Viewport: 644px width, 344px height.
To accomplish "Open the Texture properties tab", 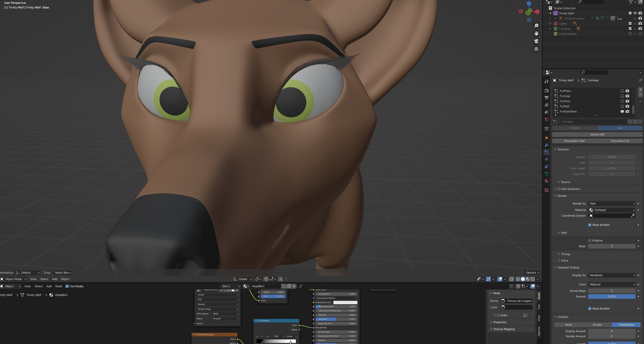I will click(547, 190).
